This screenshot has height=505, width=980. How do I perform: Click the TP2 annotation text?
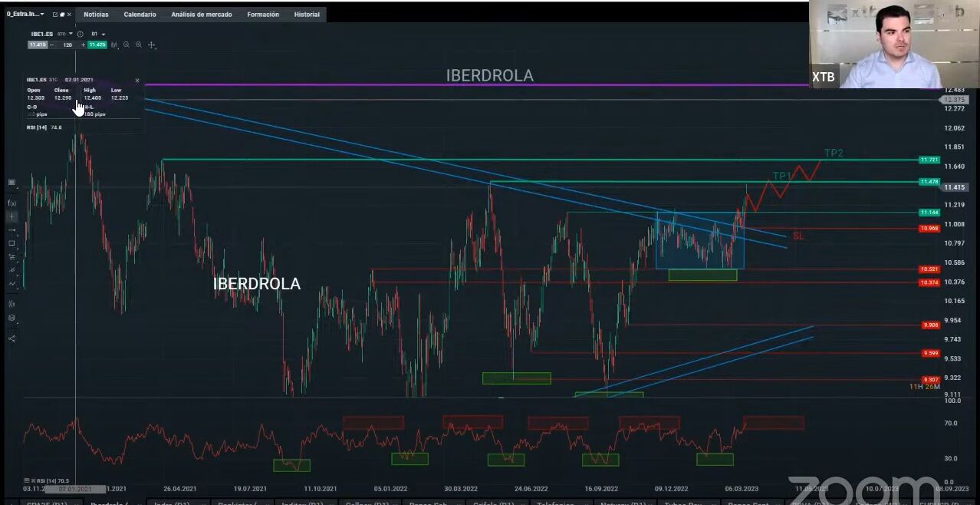[834, 153]
